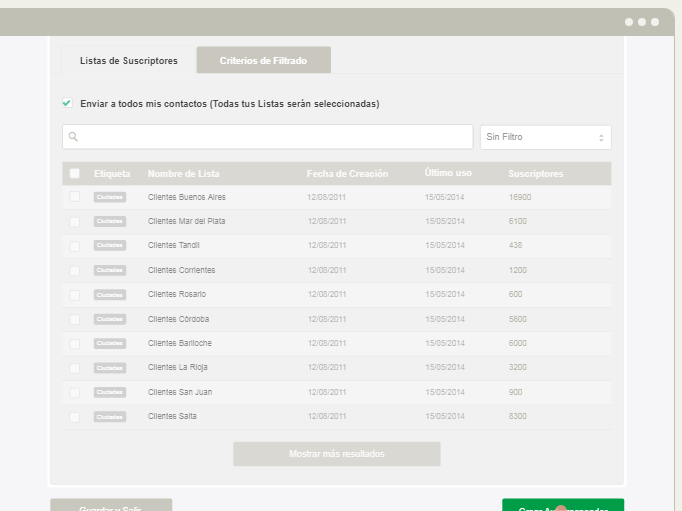This screenshot has height=511, width=682.
Task: Select the Clientes Corrientes list name
Action: point(181,270)
